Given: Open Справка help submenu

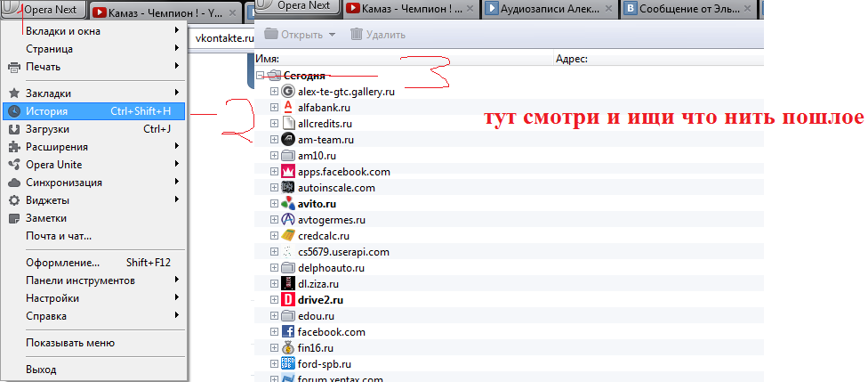Looking at the screenshot, I should click(94, 316).
